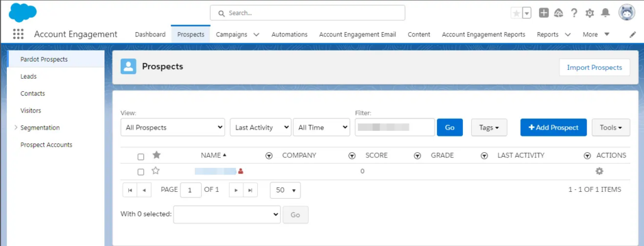Star the listed prospect
Screen dimensions: 644x246
[156, 171]
